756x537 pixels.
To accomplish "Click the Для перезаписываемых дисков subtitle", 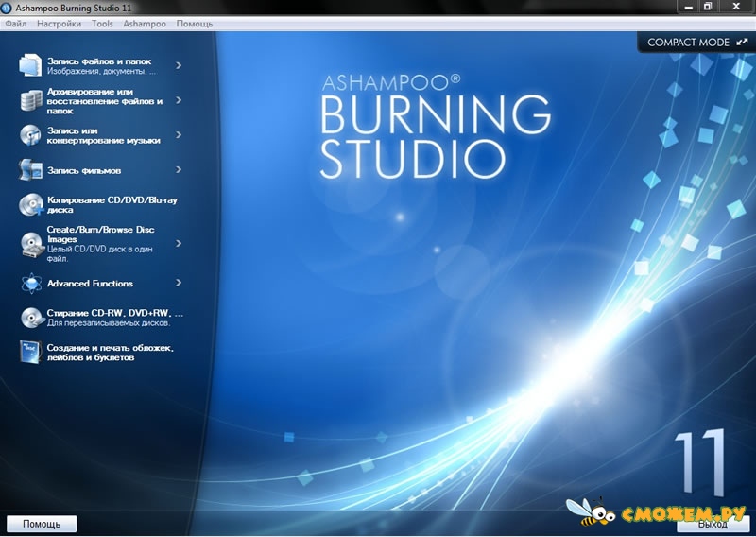I will coord(109,323).
